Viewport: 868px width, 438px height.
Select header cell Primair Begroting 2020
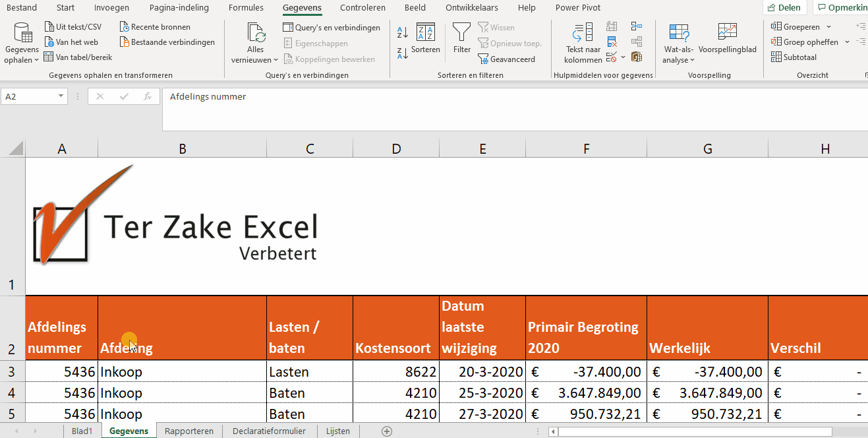tap(586, 328)
